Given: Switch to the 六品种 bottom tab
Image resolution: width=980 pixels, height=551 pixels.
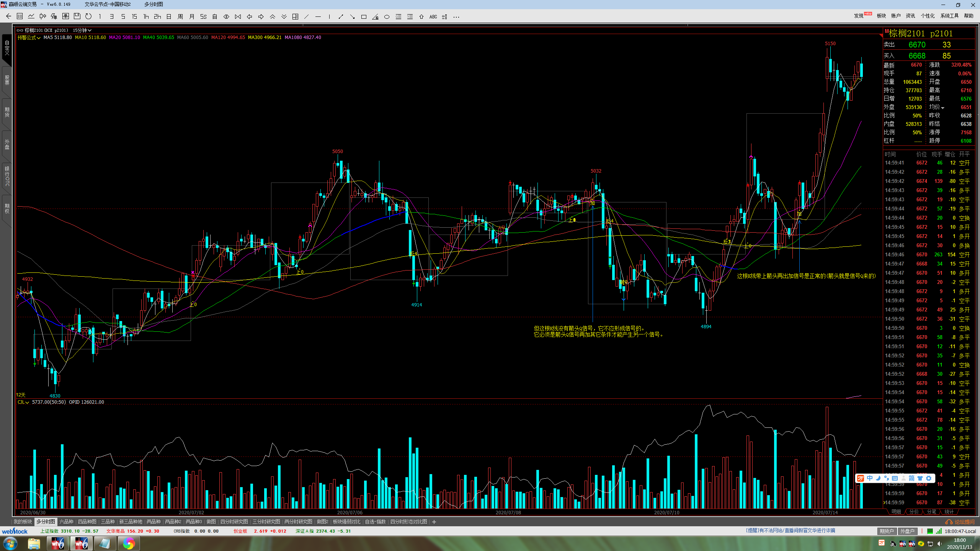Looking at the screenshot, I should 66,522.
